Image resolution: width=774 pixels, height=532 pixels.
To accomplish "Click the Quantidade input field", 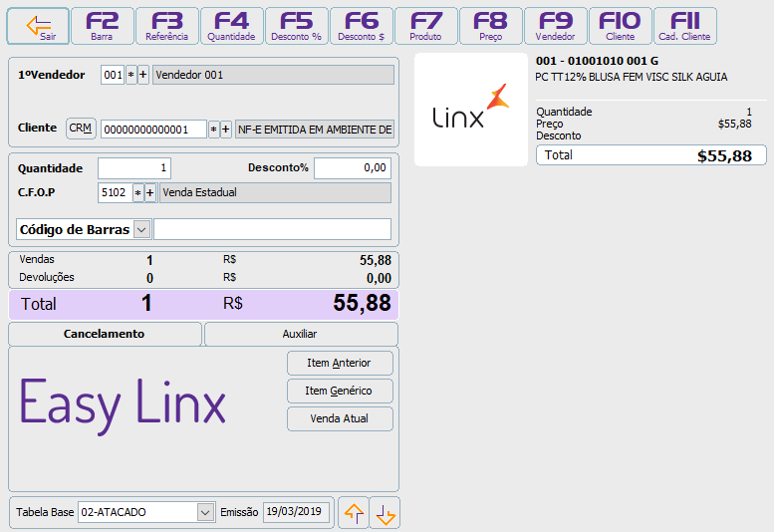I will point(134,168).
